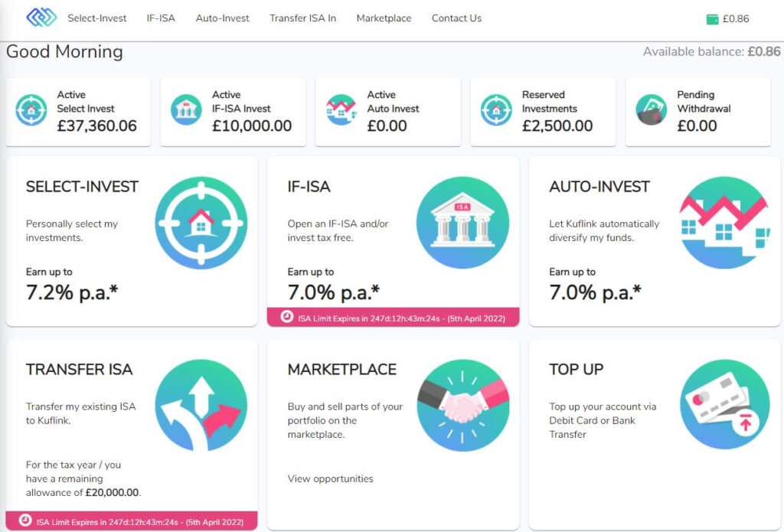The width and height of the screenshot is (784, 532).
Task: Click the Transfer ISA pink expiry banner
Action: [132, 521]
